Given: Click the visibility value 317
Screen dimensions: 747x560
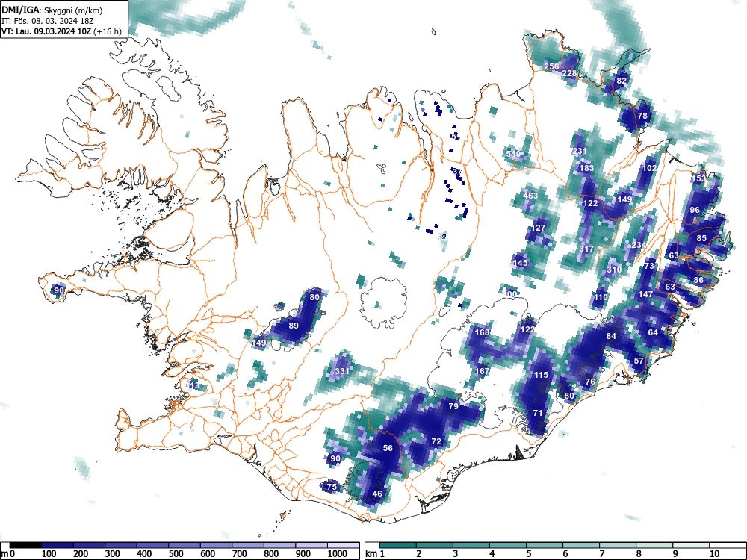Looking at the screenshot, I should [x=586, y=249].
